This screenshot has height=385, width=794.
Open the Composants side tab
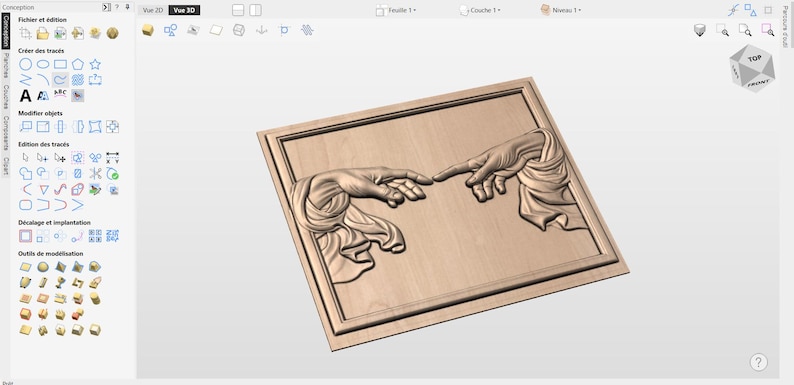pos(6,133)
